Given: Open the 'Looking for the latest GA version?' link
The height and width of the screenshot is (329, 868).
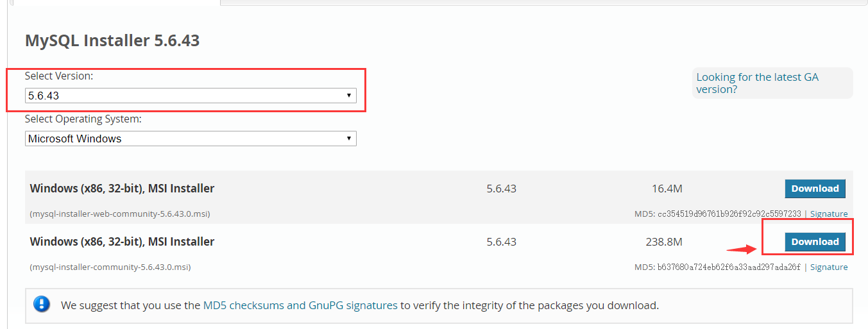Looking at the screenshot, I should [757, 83].
